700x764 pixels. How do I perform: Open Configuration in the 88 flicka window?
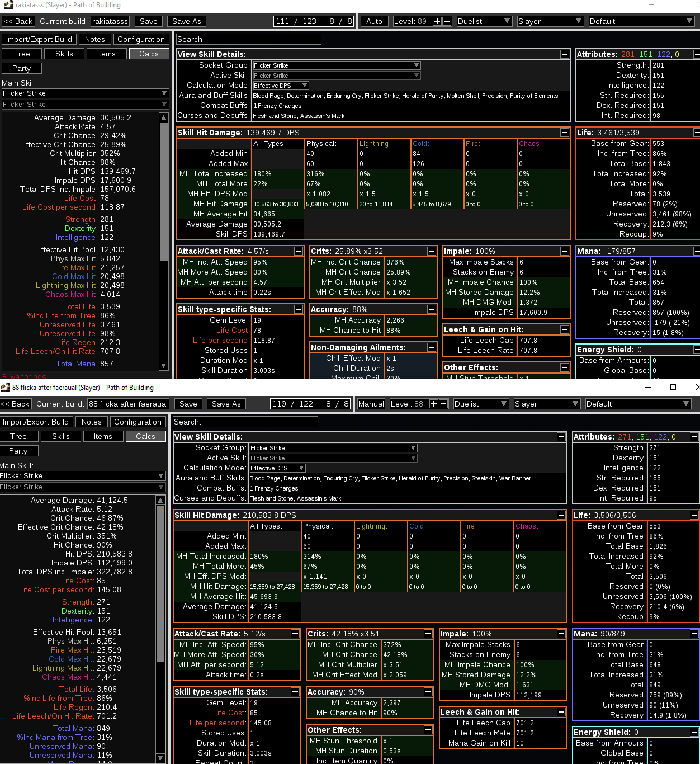(x=138, y=422)
